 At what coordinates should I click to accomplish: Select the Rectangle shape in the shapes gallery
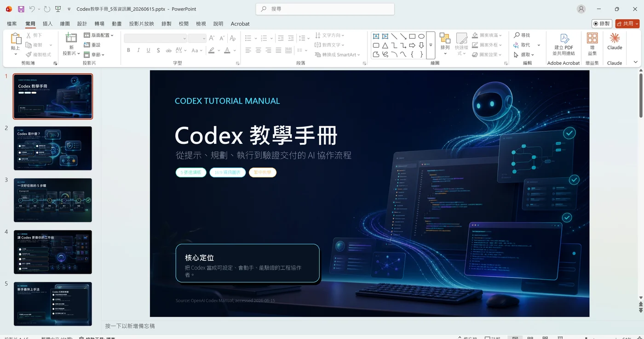pyautogui.click(x=412, y=36)
